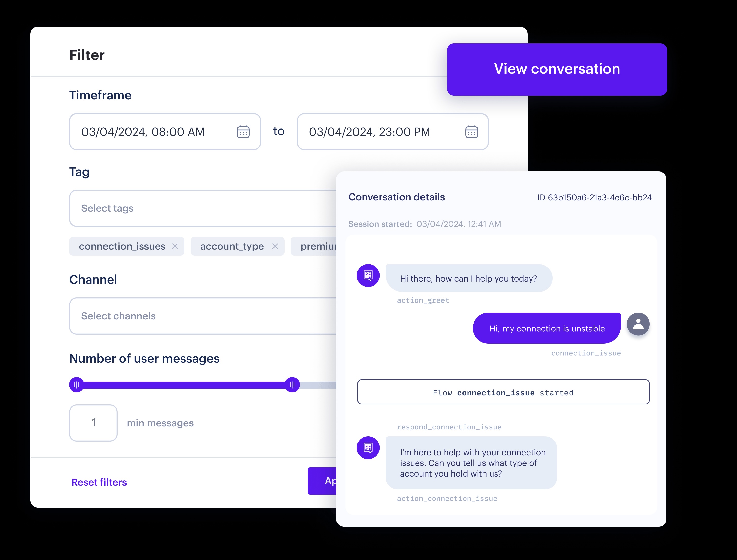Click the partially visible Apply button
Viewport: 737px width, 560px height.
[x=322, y=481]
